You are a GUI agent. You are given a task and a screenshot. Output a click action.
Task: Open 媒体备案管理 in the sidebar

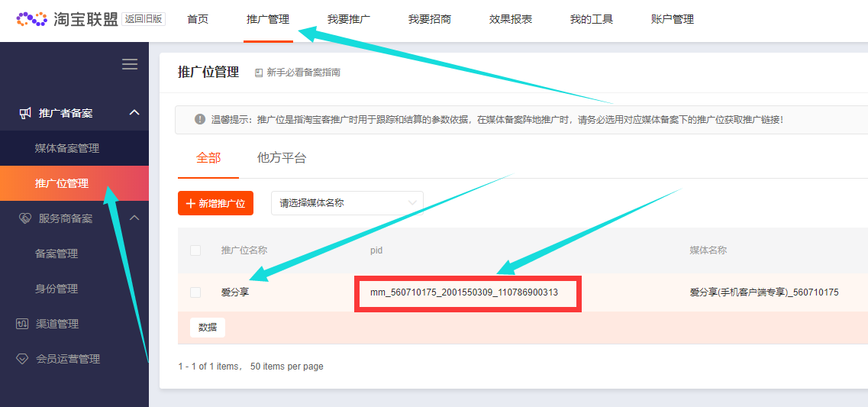[67, 148]
